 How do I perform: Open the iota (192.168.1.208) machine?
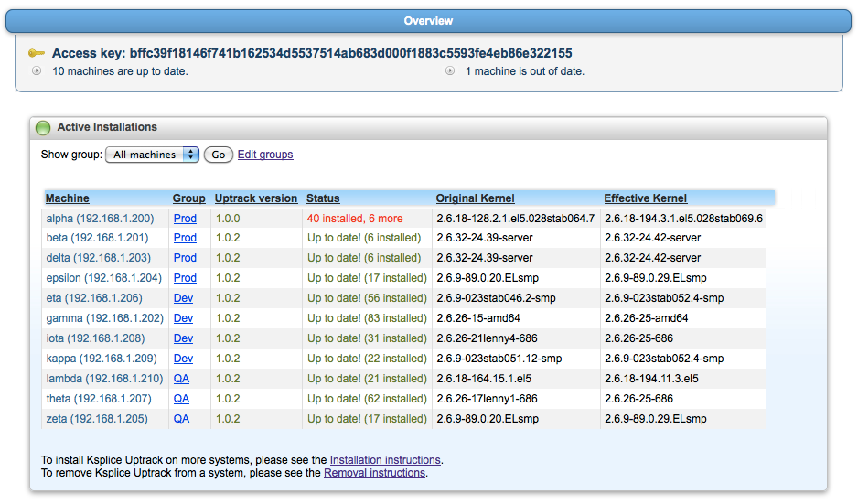95,338
